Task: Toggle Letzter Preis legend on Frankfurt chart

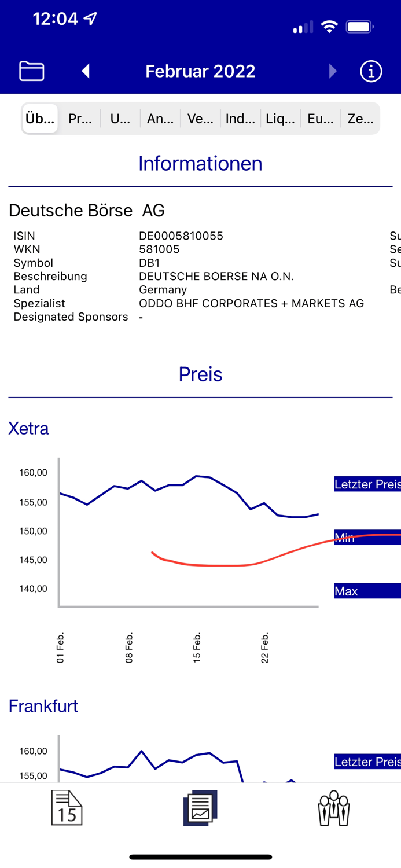Action: pyautogui.click(x=367, y=762)
